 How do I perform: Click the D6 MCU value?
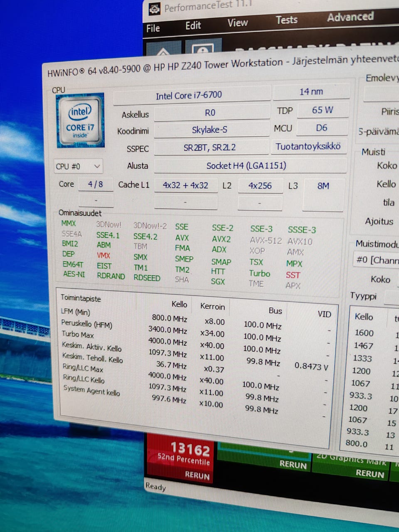click(322, 128)
